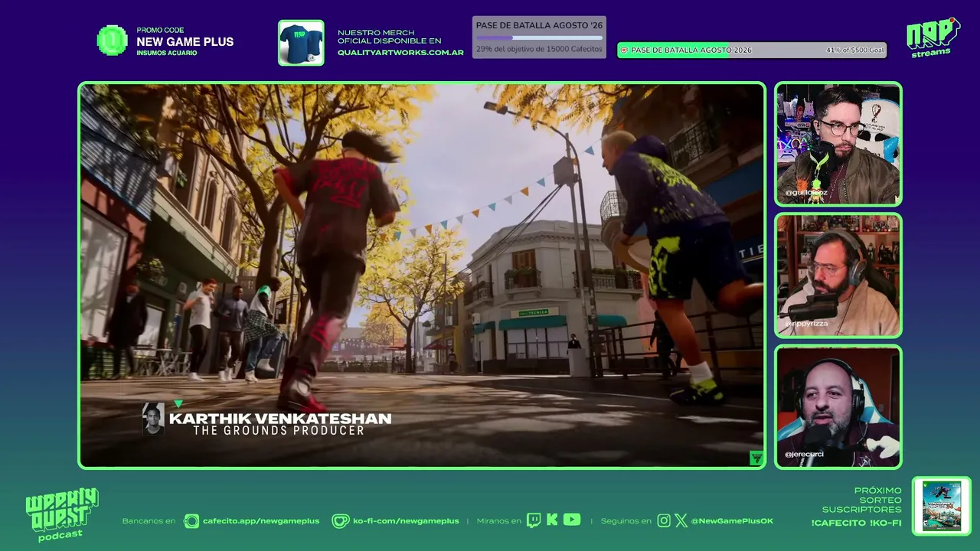Click the PRÓXIMO SORTEO SUSCRIPTORES text

[x=862, y=500]
